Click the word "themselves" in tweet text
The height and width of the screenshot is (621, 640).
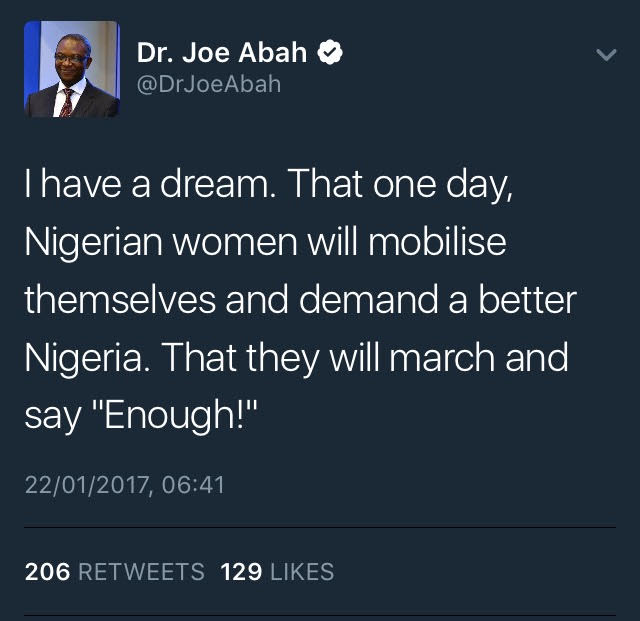tap(120, 299)
